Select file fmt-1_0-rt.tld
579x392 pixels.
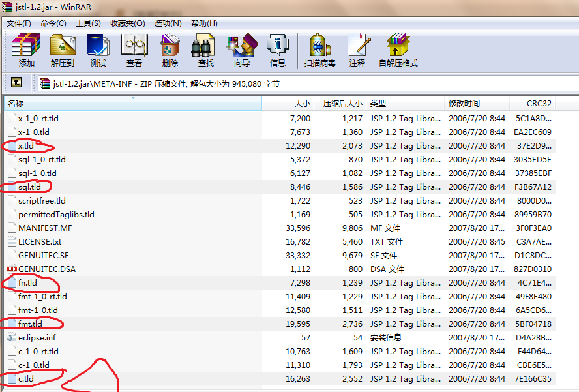tap(42, 296)
